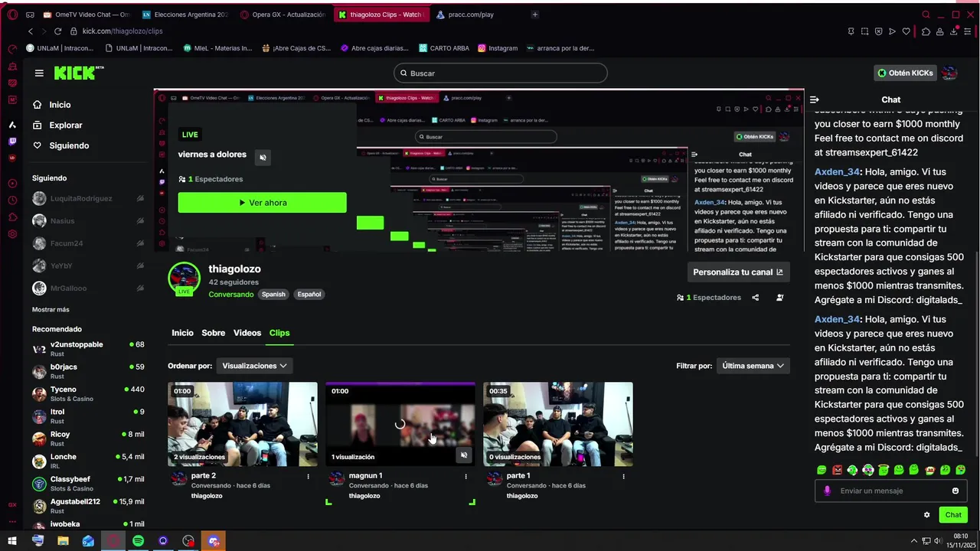The image size is (980, 551).
Task: Open the Visualizaciones sort dropdown
Action: pyautogui.click(x=254, y=366)
